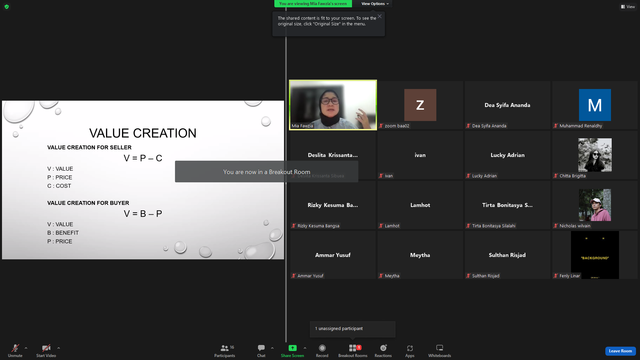Select Dea Syifa Ananda's tile
The width and height of the screenshot is (640, 360).
pyautogui.click(x=507, y=105)
